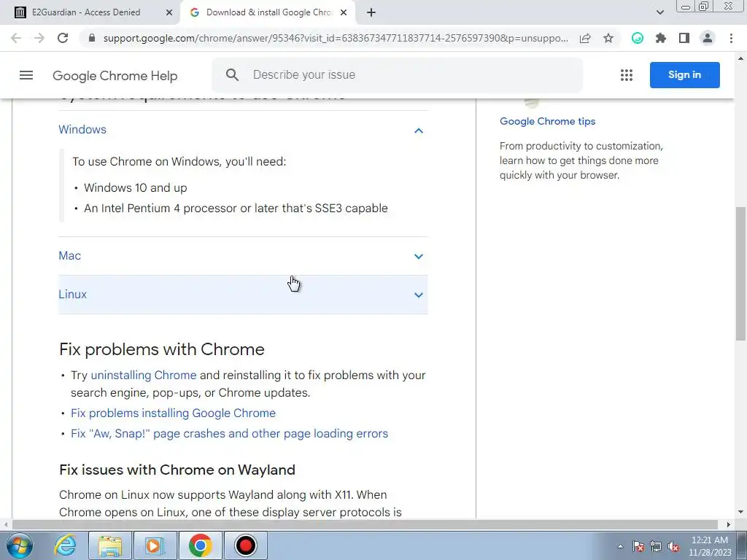
Task: Expand the Mac requirements section
Action: [418, 256]
